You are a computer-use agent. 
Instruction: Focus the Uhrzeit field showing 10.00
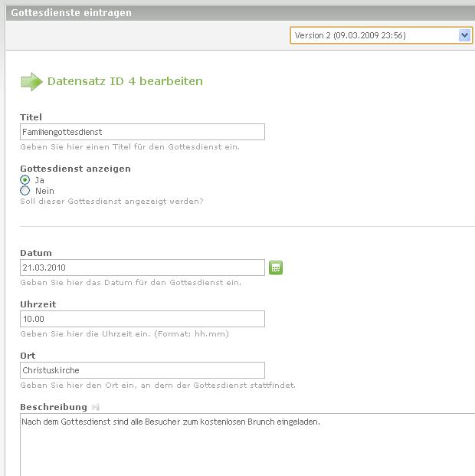(x=142, y=319)
